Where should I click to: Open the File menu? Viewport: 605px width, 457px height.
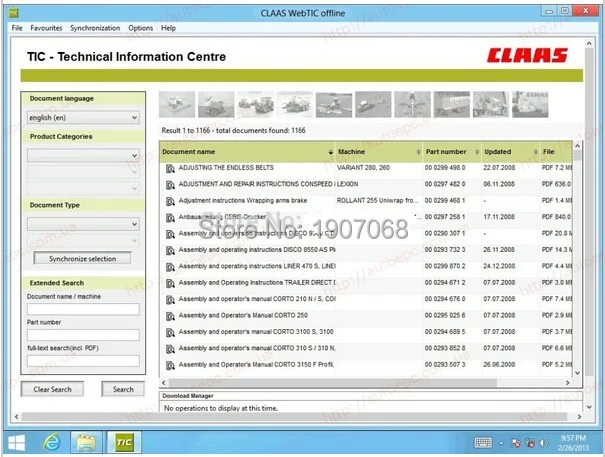pos(17,28)
